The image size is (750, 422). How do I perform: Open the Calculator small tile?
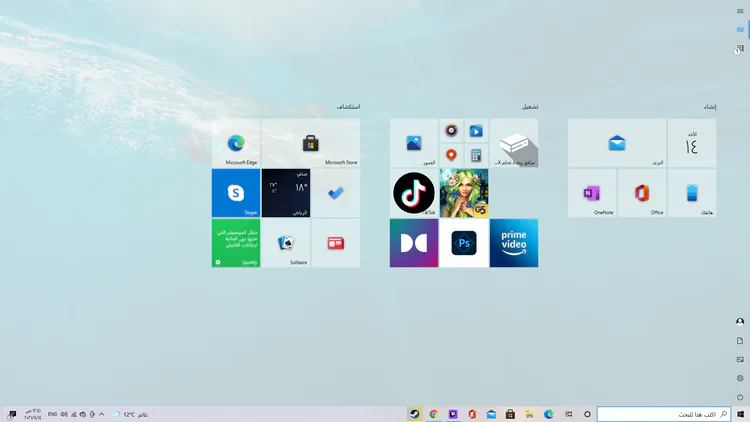pos(476,155)
